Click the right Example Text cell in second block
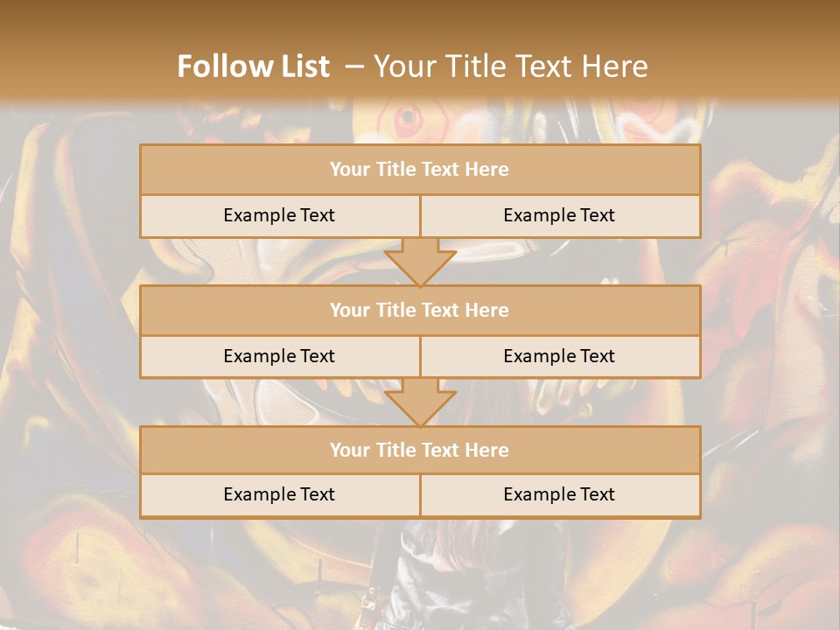The height and width of the screenshot is (630, 840). (x=559, y=356)
